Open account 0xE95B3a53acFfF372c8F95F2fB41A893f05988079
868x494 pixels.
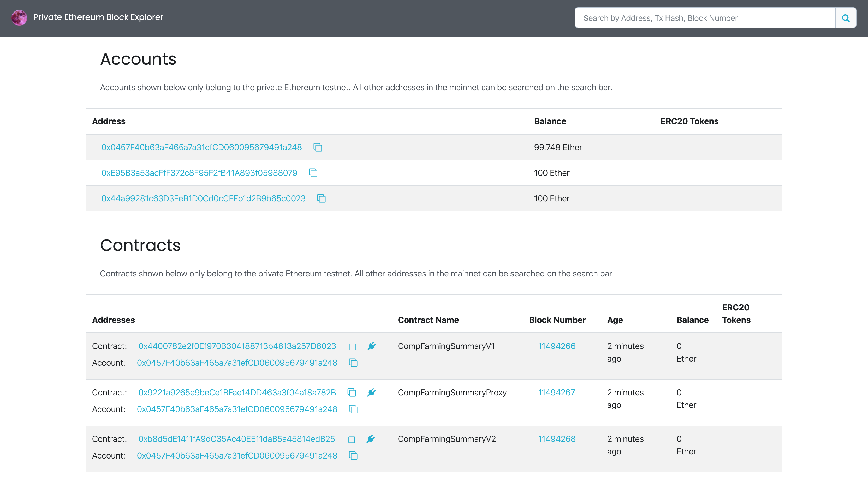tap(199, 173)
